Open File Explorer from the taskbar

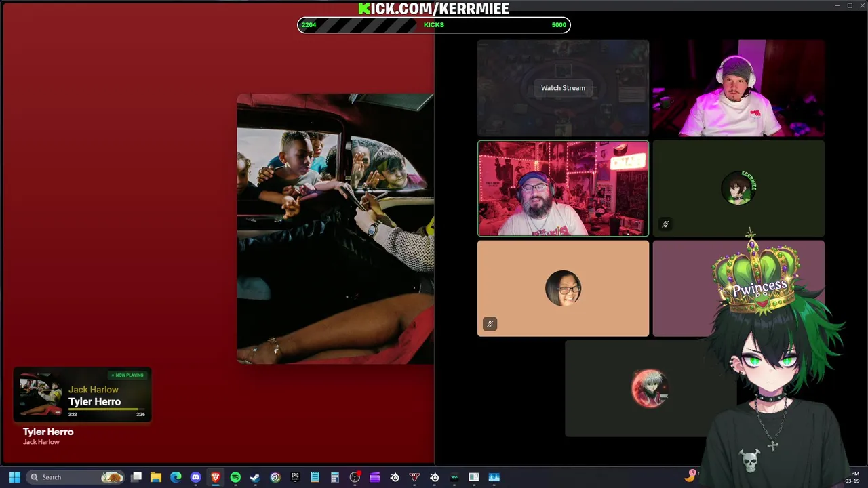click(156, 477)
